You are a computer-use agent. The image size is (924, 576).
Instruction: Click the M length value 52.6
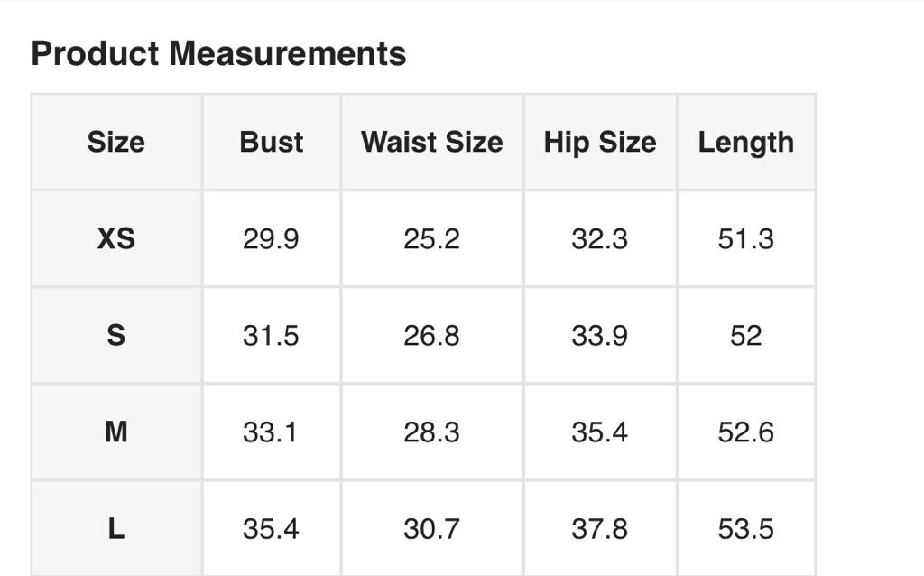point(745,432)
